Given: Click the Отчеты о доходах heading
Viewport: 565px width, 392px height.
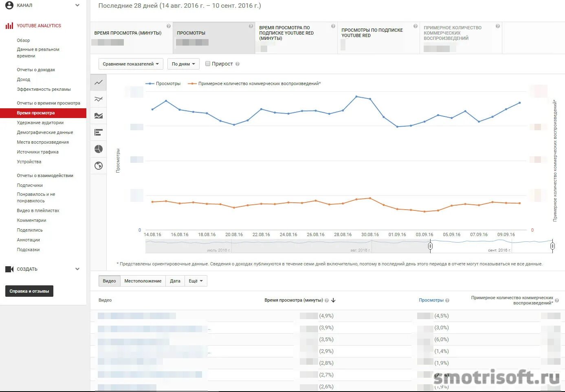Looking at the screenshot, I should (36, 70).
